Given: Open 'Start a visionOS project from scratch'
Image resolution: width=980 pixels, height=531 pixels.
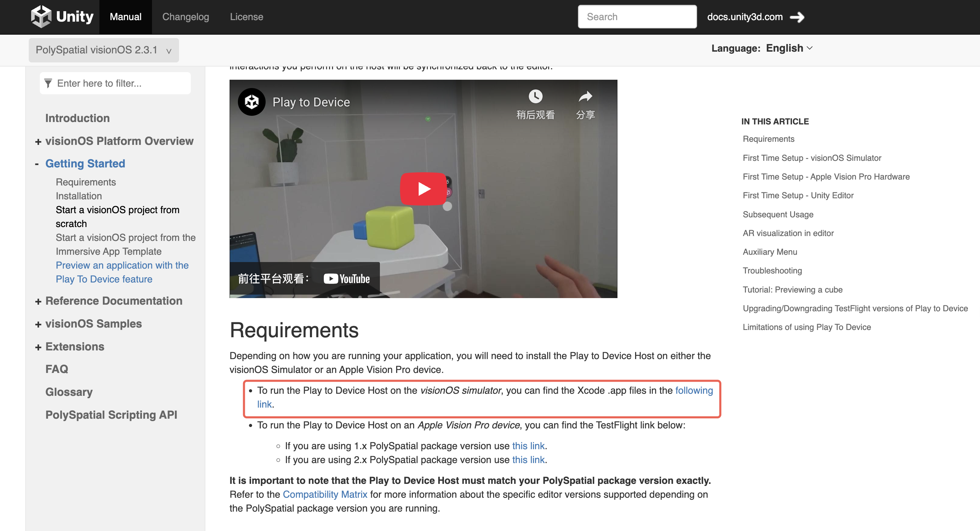Looking at the screenshot, I should [x=117, y=217].
